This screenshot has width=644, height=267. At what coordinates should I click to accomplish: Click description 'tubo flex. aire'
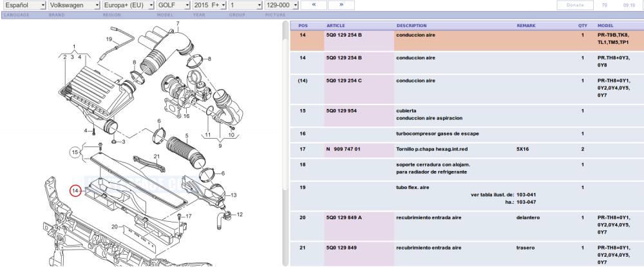412,187
